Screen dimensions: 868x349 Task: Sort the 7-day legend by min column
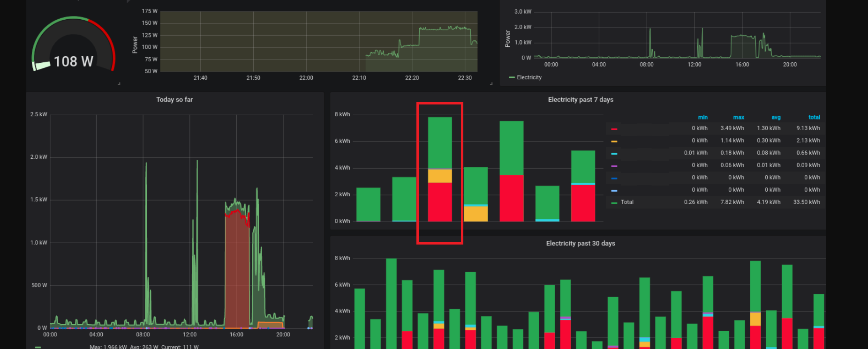coord(702,118)
